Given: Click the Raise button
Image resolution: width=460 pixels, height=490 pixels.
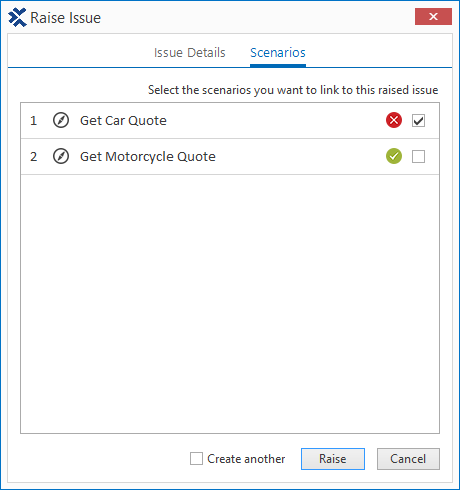Looking at the screenshot, I should coord(333,459).
